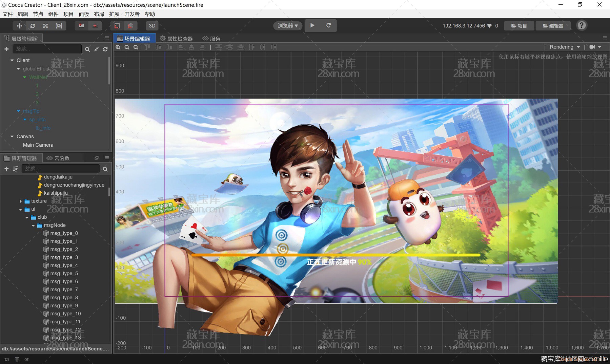This screenshot has width=610, height=364.
Task: Switch to the 属性检查器 tab
Action: coord(176,39)
